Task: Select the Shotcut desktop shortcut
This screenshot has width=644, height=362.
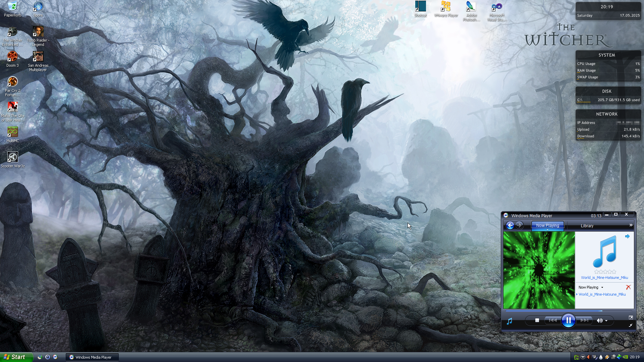Action: 420,9
